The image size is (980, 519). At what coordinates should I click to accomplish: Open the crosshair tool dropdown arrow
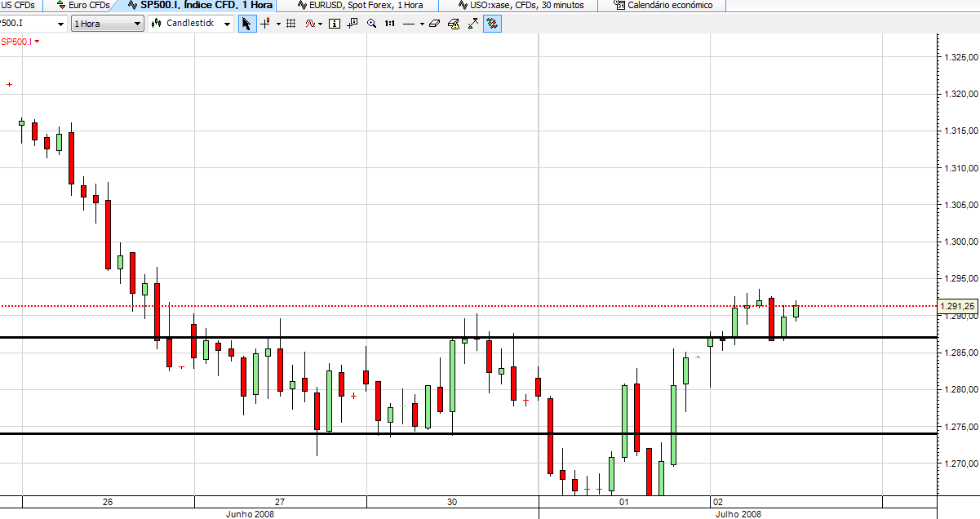coord(278,24)
